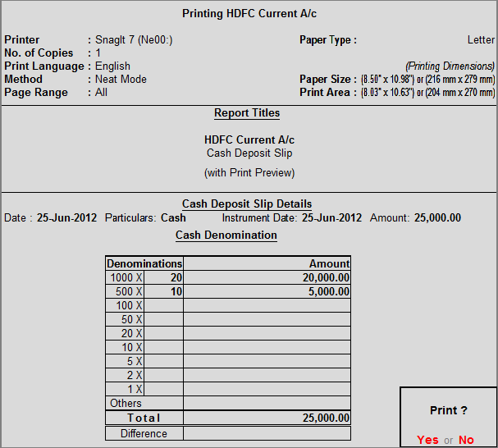Select the printer value SnagIt 7 (Ne00:)
Image resolution: width=498 pixels, height=448 pixels.
coord(134,39)
